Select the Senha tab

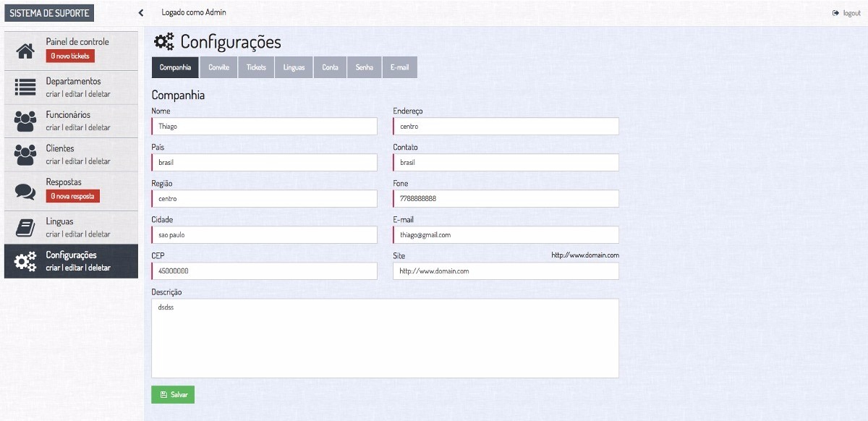pyautogui.click(x=365, y=67)
